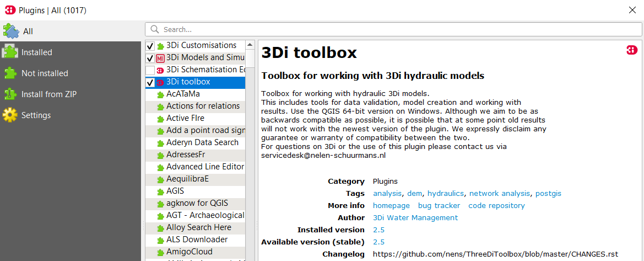Open the homepage link

tap(391, 205)
